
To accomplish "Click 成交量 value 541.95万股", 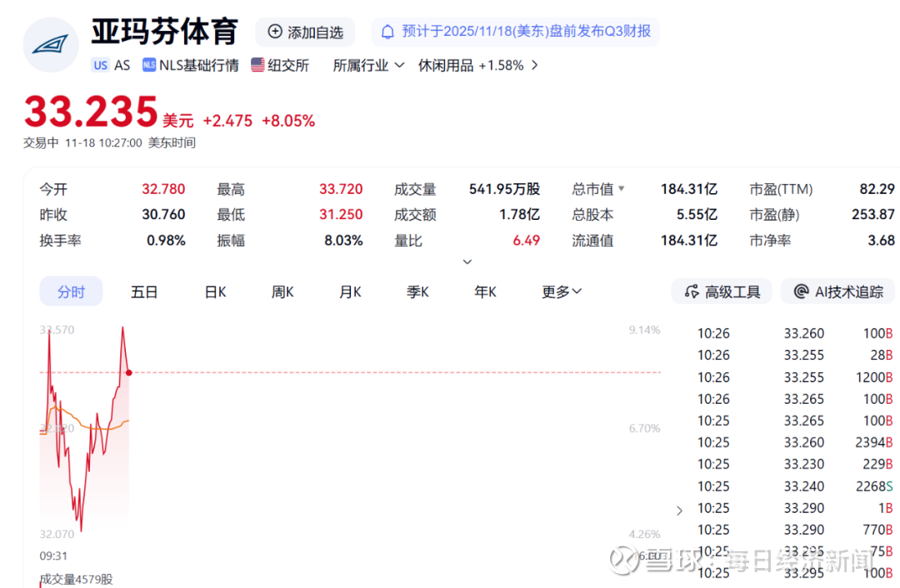I will tap(504, 189).
